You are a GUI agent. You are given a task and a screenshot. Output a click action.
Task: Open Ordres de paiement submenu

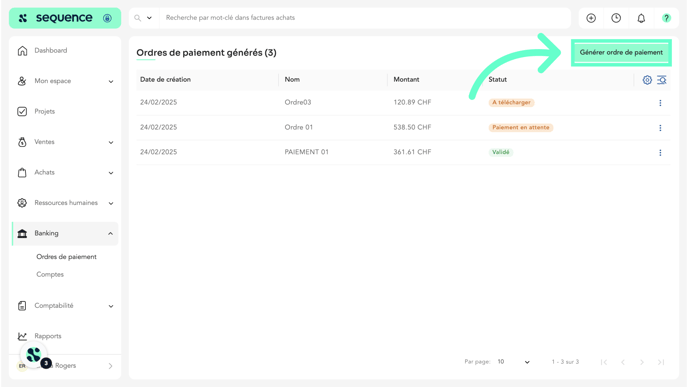(x=66, y=257)
